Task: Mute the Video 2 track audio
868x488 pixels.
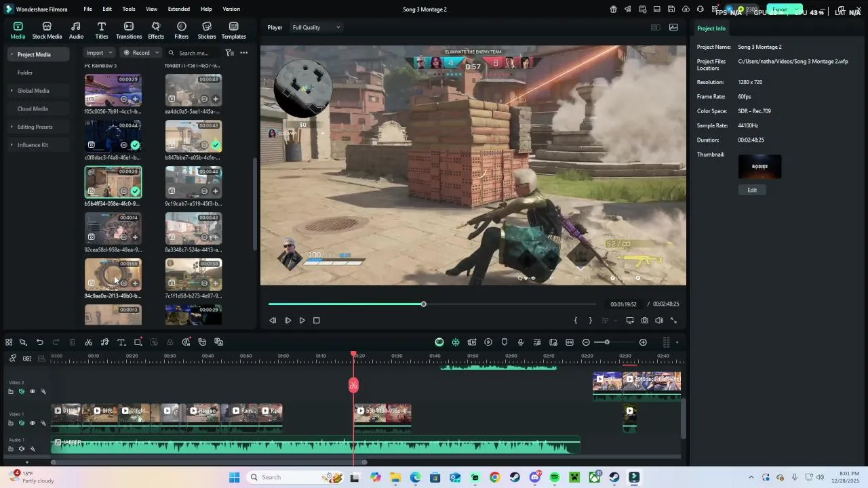Action: [21, 391]
